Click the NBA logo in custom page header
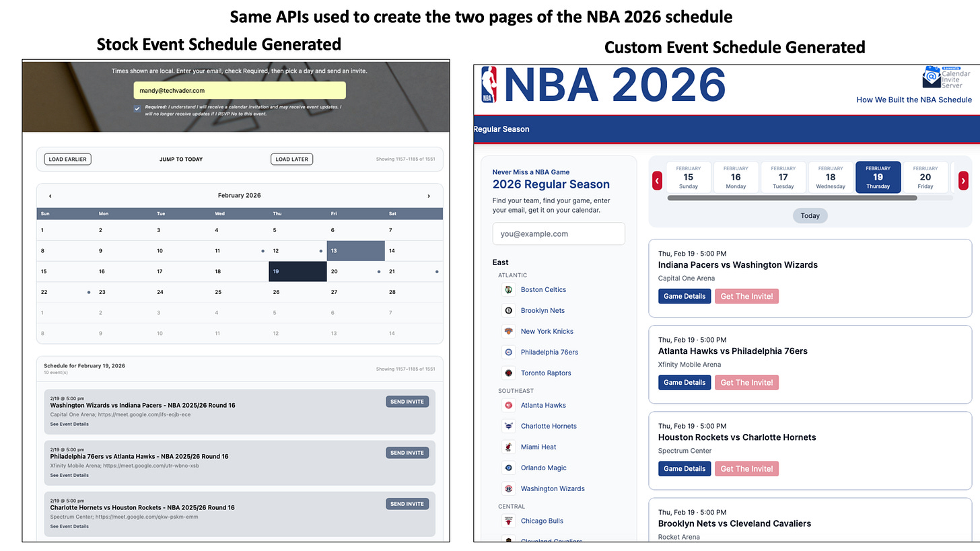This screenshot has height=551, width=980. tap(489, 84)
